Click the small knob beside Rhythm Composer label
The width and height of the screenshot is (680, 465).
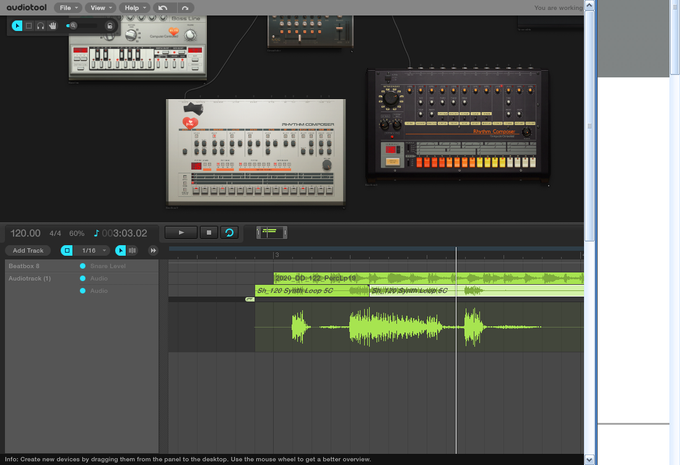526,132
